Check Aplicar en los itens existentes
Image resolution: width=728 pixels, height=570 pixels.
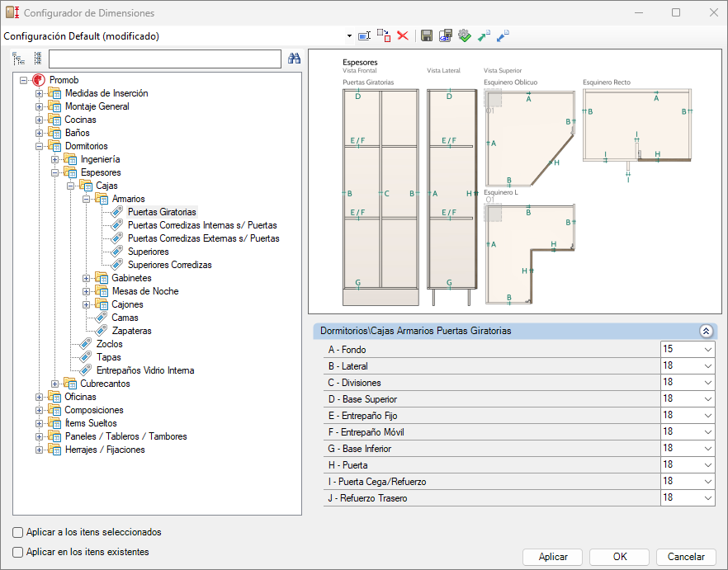click(x=17, y=553)
